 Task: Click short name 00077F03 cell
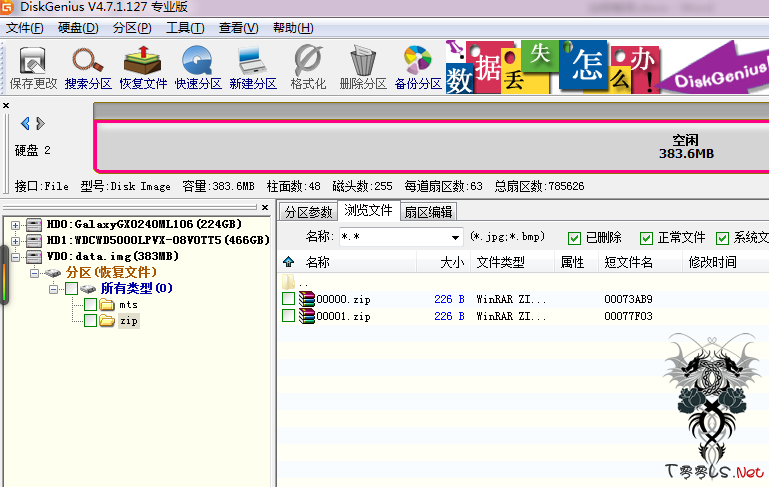click(x=628, y=316)
